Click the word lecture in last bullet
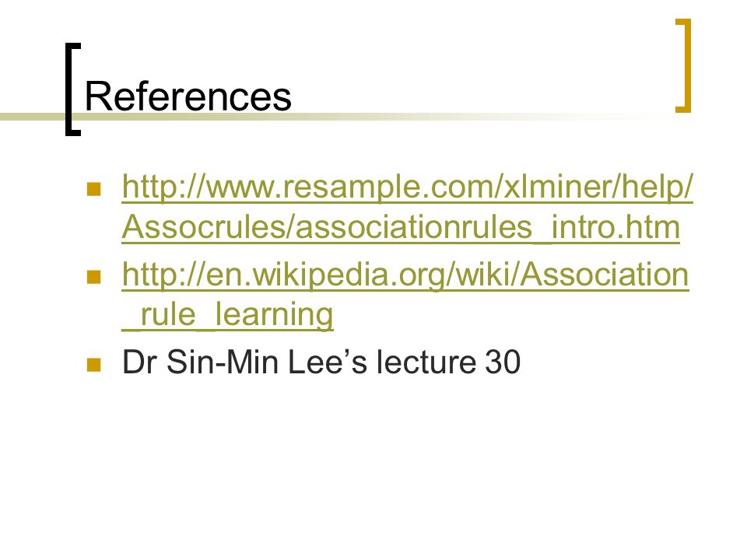Screen dimensions: 747x560 click(426, 362)
